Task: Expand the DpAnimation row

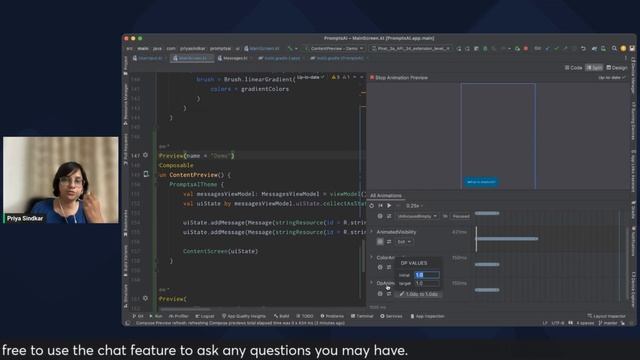Action: point(371,283)
